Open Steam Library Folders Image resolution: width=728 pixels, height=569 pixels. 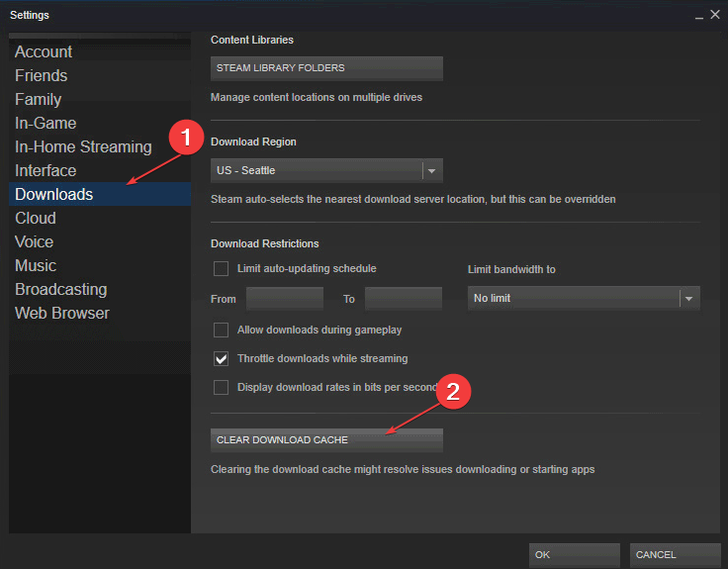[326, 68]
